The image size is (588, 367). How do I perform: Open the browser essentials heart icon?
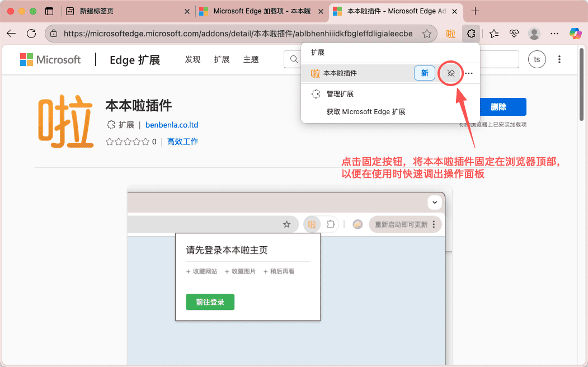[514, 34]
